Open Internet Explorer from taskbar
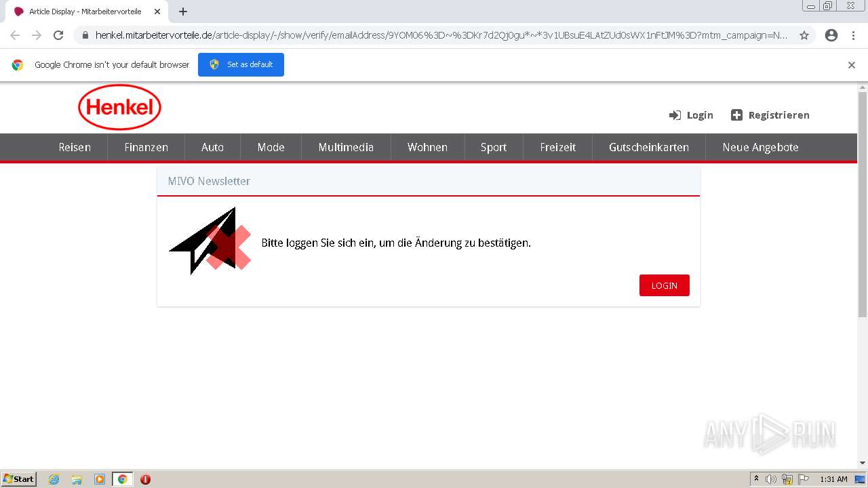 pyautogui.click(x=54, y=479)
